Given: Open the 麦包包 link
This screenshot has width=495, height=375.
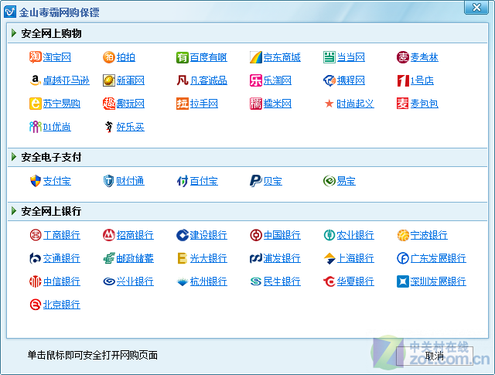Looking at the screenshot, I should click(424, 104).
